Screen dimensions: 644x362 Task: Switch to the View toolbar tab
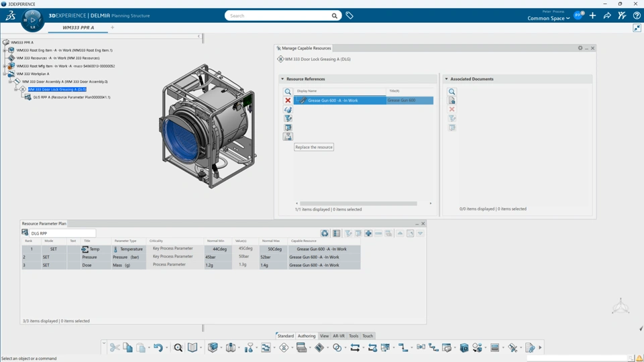click(324, 336)
